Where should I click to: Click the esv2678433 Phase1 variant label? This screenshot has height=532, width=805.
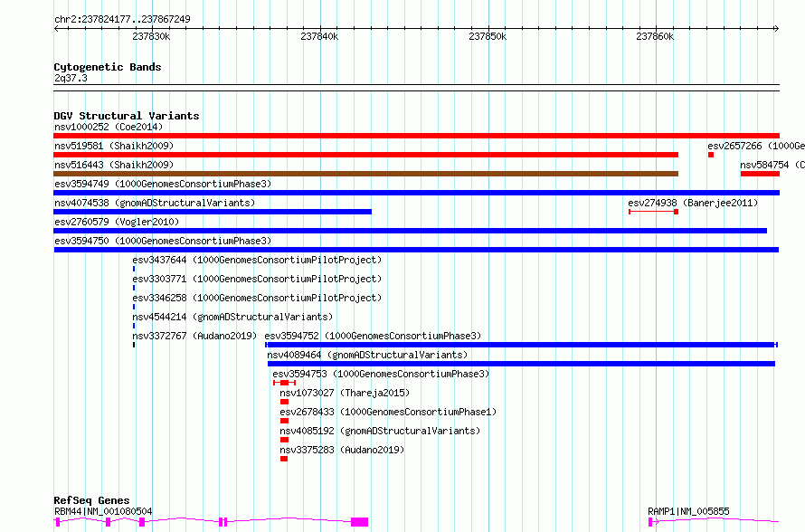point(388,412)
